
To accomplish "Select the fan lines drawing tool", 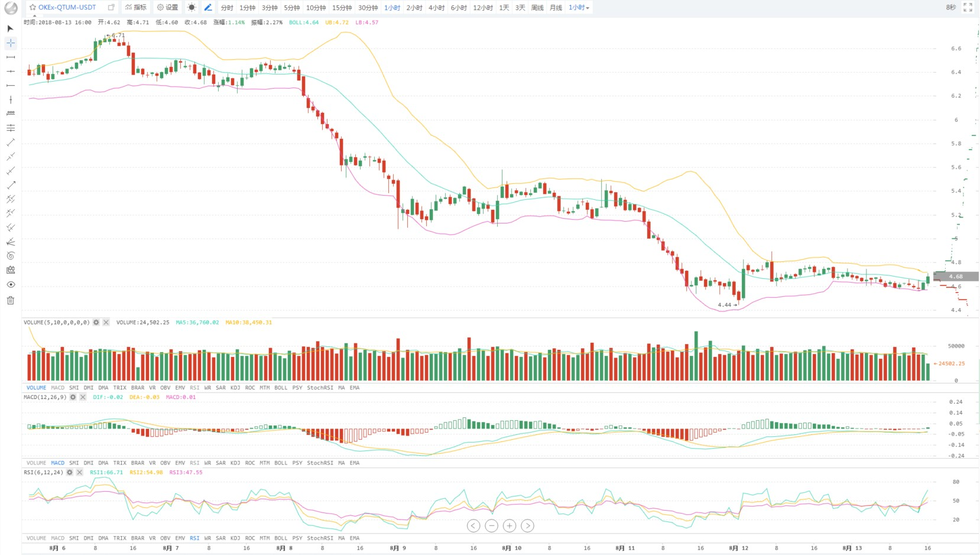I will (x=11, y=242).
